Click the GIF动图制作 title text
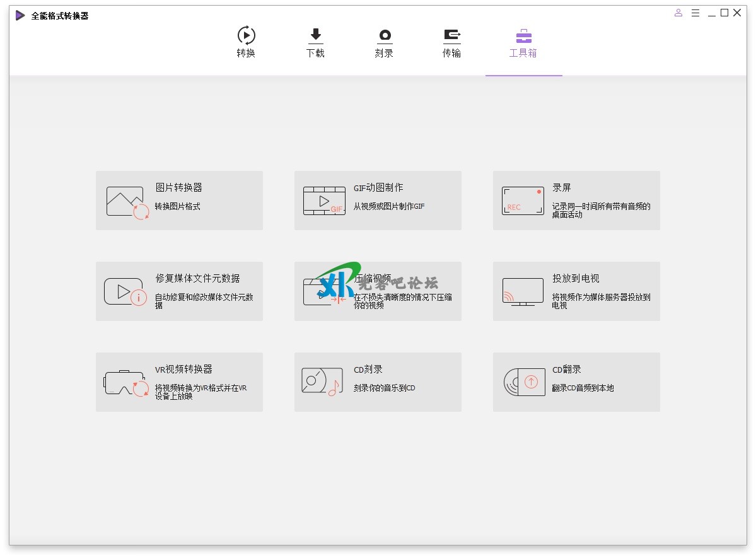 tap(378, 188)
